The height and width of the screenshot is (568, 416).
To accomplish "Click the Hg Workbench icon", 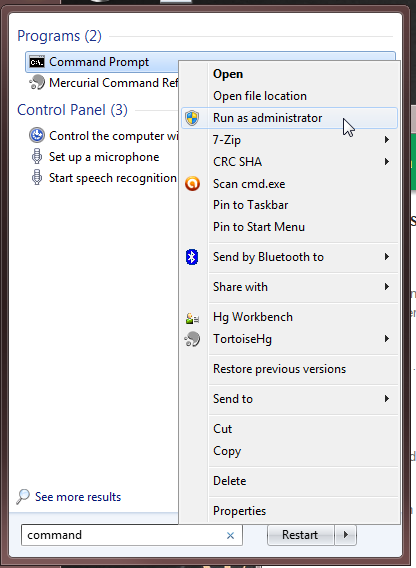I will point(192,318).
